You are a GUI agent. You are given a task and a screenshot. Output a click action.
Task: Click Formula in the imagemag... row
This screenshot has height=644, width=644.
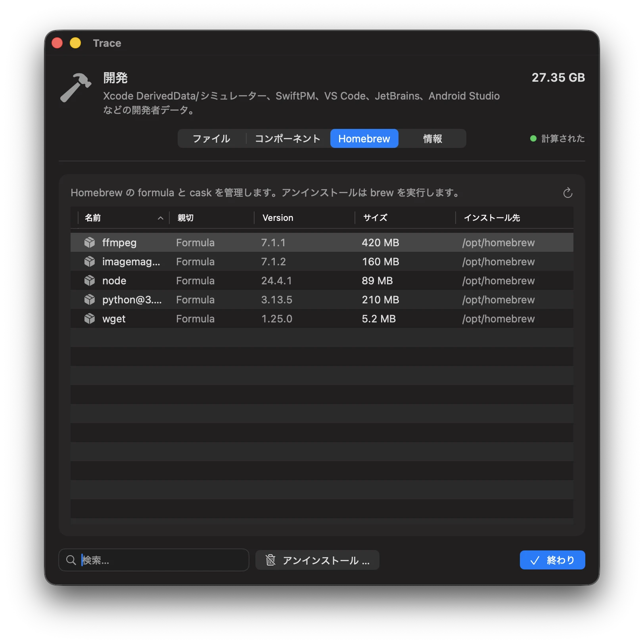[195, 261]
